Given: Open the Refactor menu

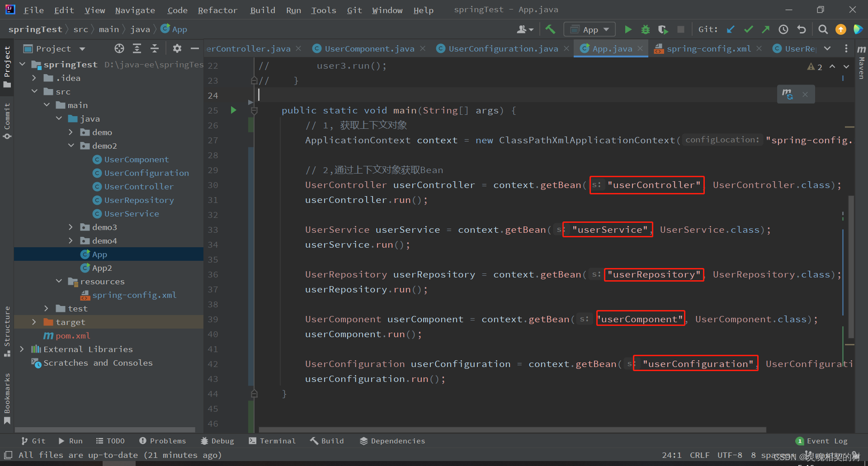Looking at the screenshot, I should [217, 10].
